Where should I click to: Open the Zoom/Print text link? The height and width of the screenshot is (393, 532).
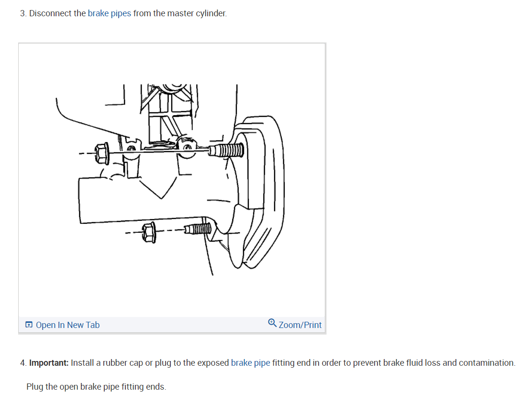(x=300, y=325)
